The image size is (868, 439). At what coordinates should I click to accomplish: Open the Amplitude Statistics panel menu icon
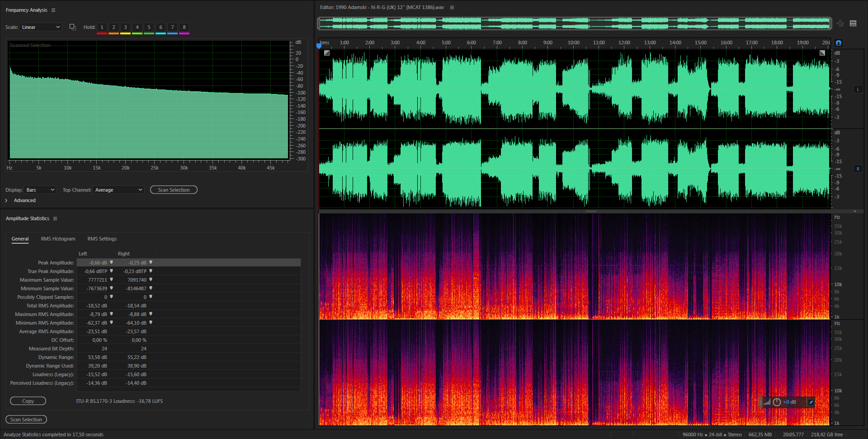(x=55, y=218)
